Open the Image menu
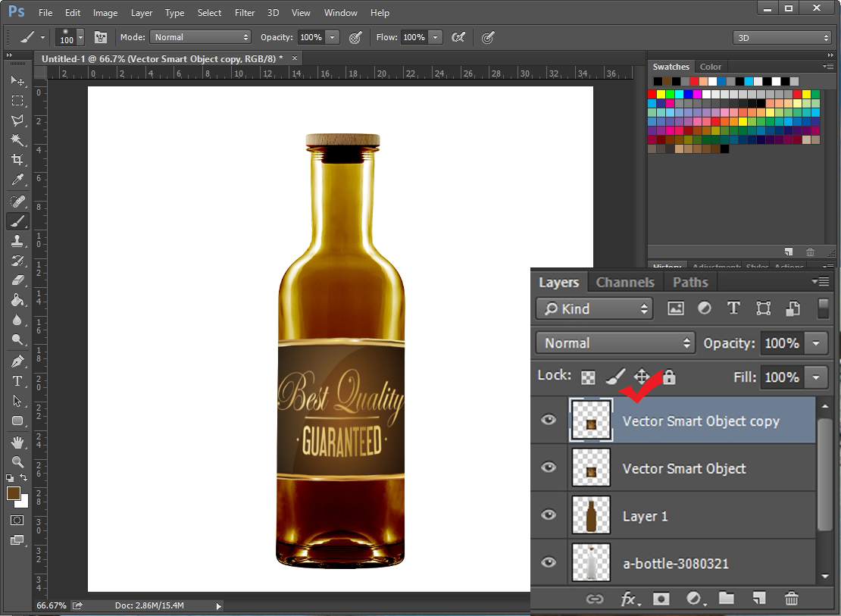Viewport: 841px width, 616px height. click(105, 13)
